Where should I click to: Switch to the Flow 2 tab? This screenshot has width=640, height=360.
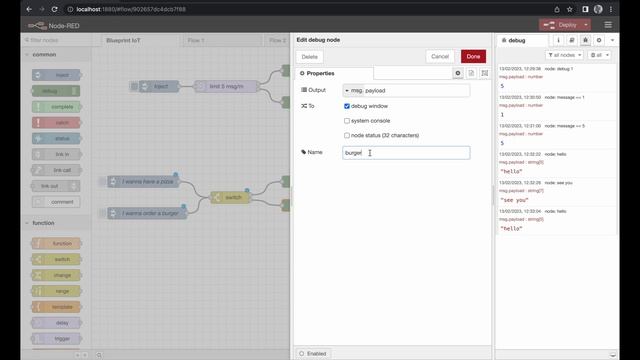278,40
